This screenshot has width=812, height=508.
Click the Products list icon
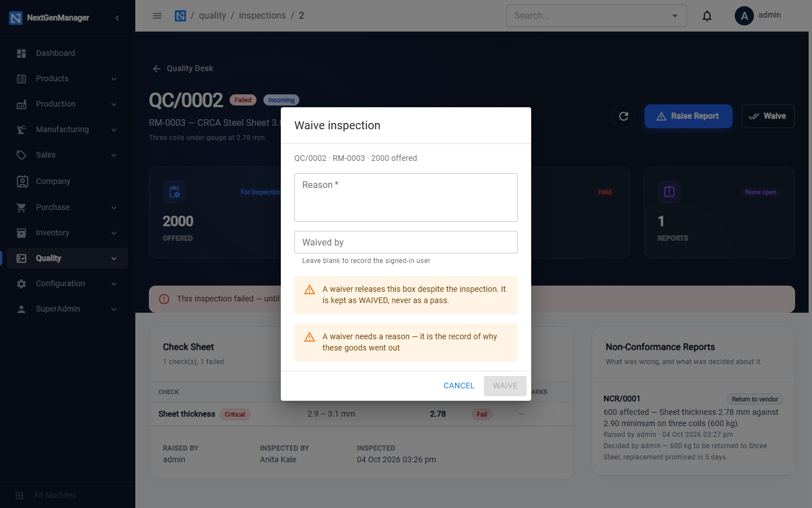pyautogui.click(x=21, y=79)
